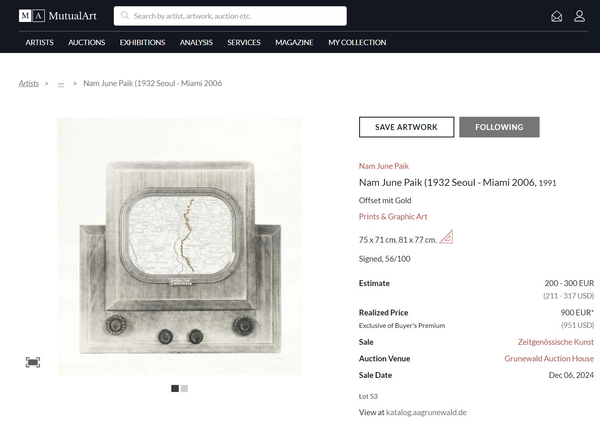
Task: Click the search magnifier icon
Action: pos(125,16)
